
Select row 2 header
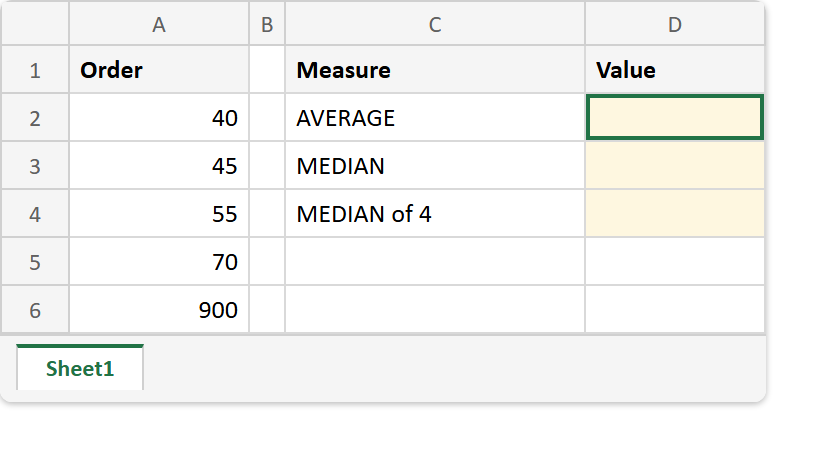coord(35,118)
